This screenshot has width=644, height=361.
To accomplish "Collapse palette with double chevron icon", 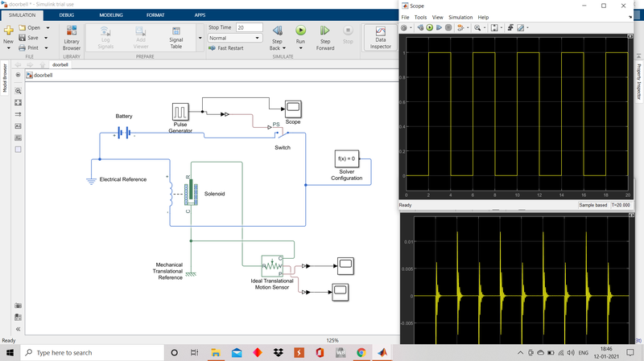I will click(x=18, y=329).
